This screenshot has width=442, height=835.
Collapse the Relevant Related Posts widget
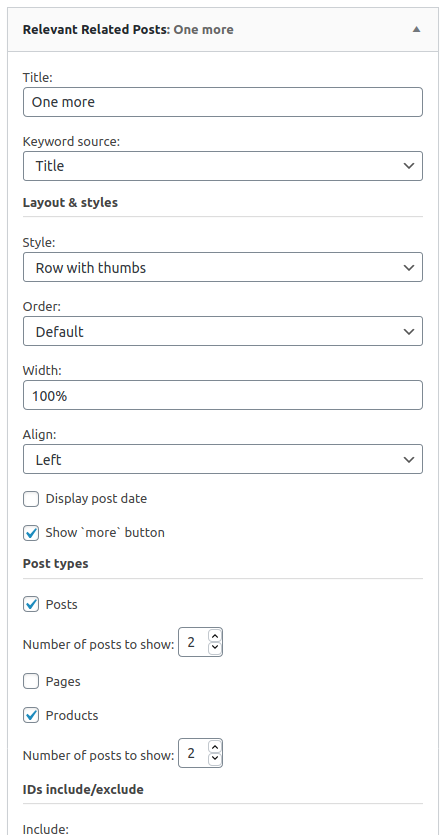pyautogui.click(x=416, y=29)
